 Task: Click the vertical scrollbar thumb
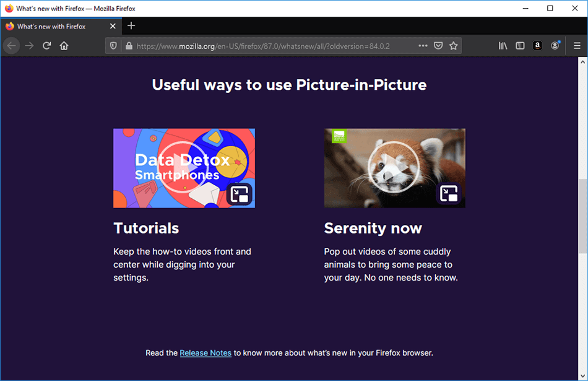coord(582,216)
